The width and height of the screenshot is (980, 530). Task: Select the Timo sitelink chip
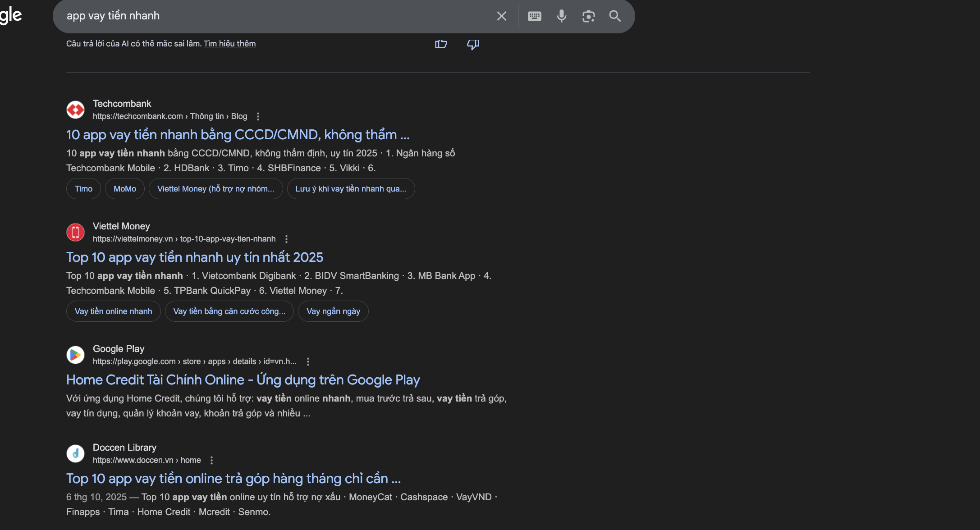tap(83, 189)
